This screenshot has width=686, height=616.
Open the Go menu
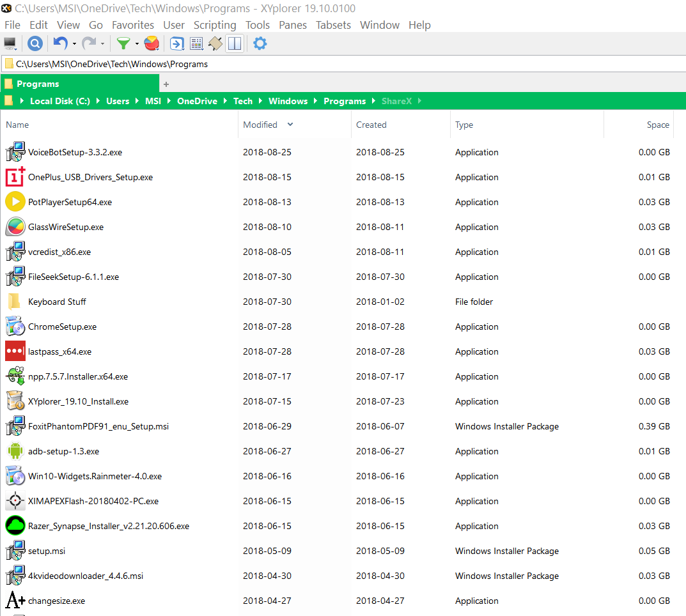coord(96,25)
